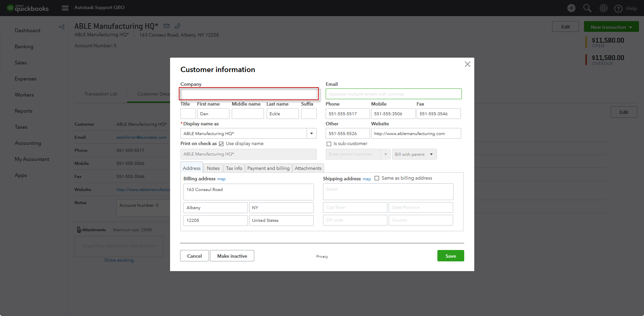Image resolution: width=644 pixels, height=316 pixels.
Task: Open the Payment and billing tab
Action: coord(268,168)
